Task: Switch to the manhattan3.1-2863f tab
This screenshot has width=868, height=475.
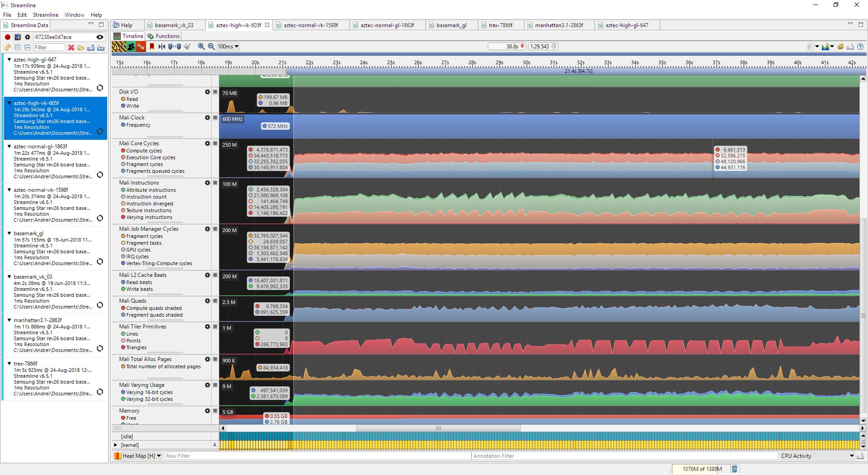Action: point(558,25)
